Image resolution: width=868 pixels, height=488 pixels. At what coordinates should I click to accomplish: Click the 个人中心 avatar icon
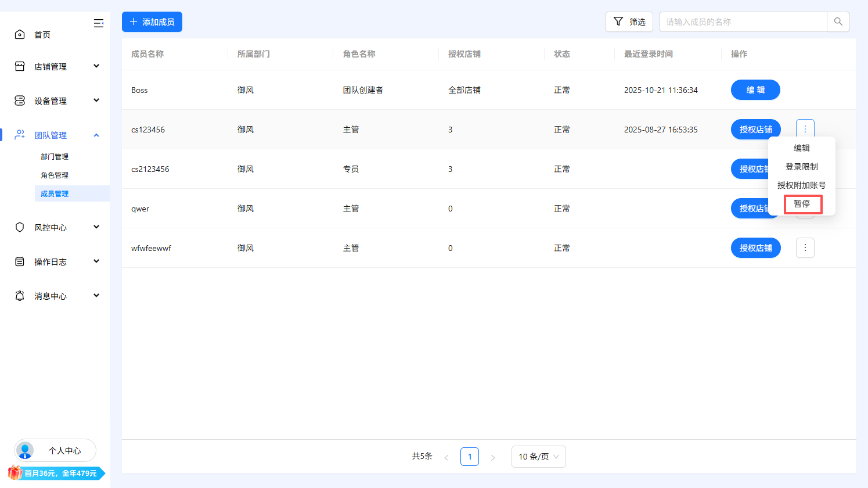(24, 450)
